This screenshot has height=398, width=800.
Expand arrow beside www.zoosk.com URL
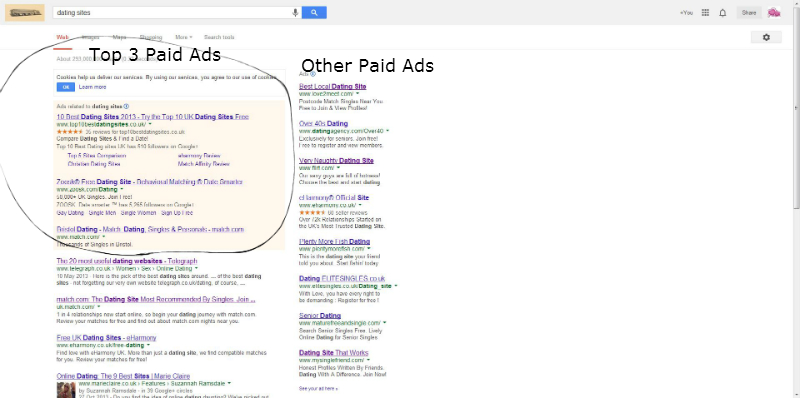(x=121, y=189)
